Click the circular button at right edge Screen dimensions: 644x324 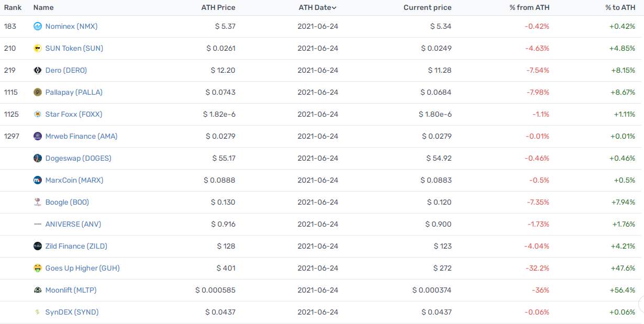pyautogui.click(x=641, y=304)
